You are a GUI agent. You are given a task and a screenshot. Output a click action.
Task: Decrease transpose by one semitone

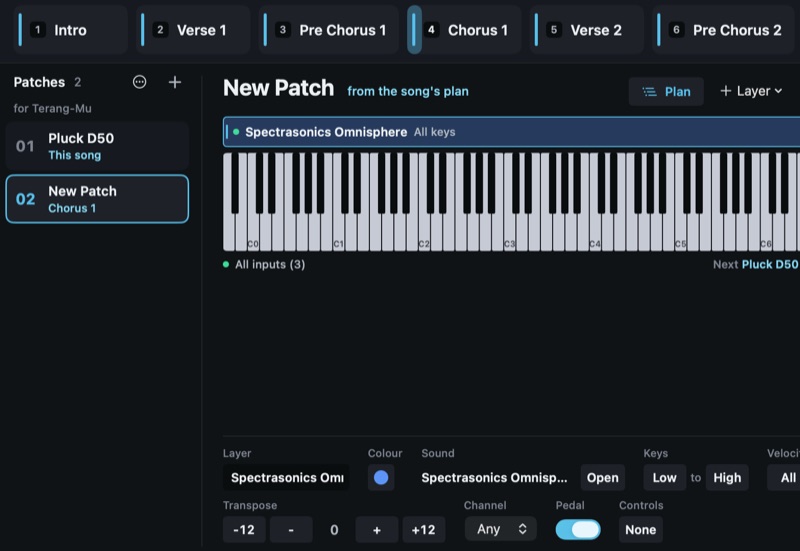[291, 530]
